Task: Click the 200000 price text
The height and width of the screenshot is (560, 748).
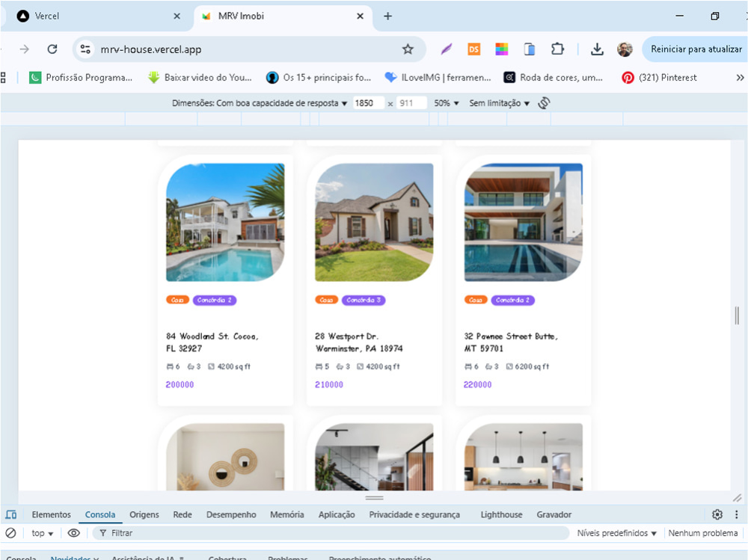Action: click(180, 384)
